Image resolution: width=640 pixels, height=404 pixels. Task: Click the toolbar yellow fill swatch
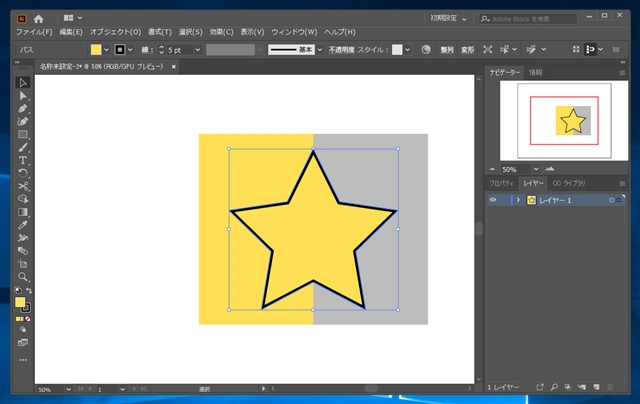20,302
